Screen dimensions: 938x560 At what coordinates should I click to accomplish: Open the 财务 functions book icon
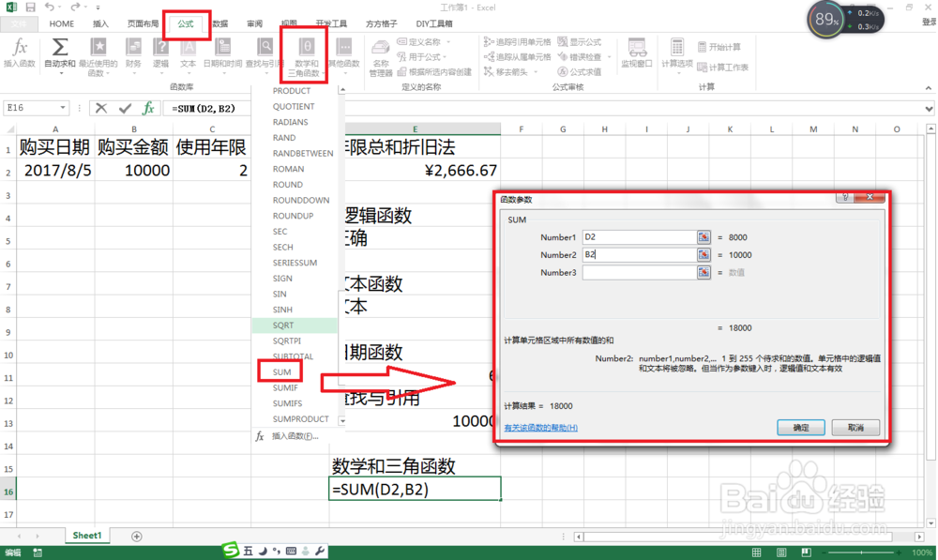(x=133, y=48)
